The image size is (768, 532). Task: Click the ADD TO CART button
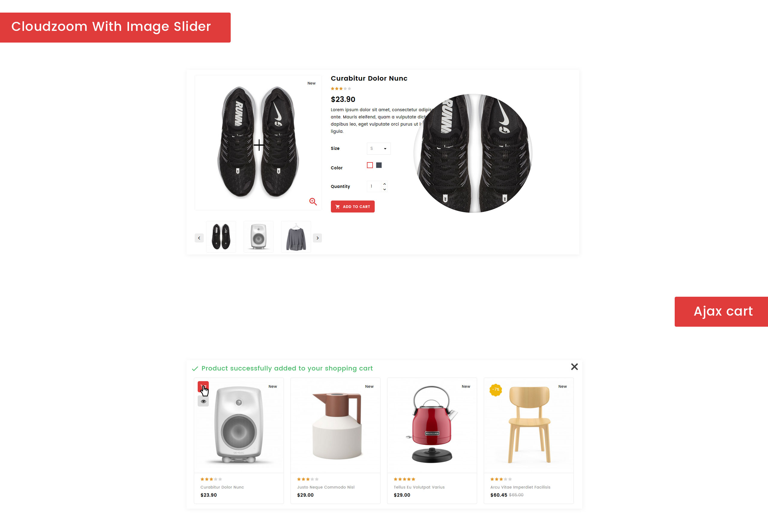pos(352,206)
